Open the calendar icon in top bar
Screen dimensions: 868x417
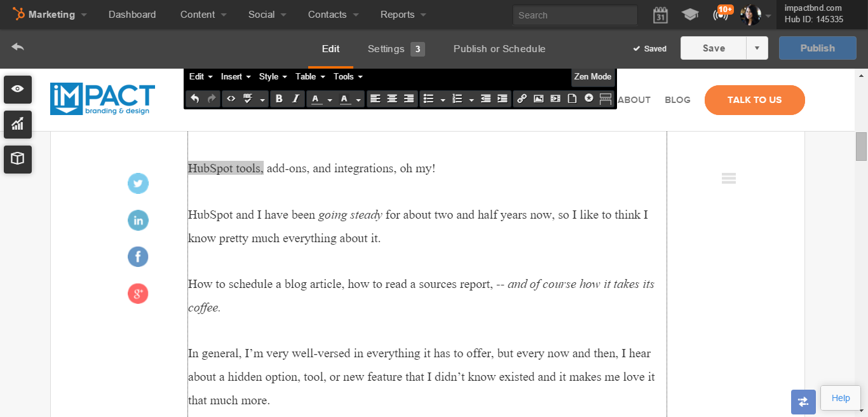click(x=660, y=15)
